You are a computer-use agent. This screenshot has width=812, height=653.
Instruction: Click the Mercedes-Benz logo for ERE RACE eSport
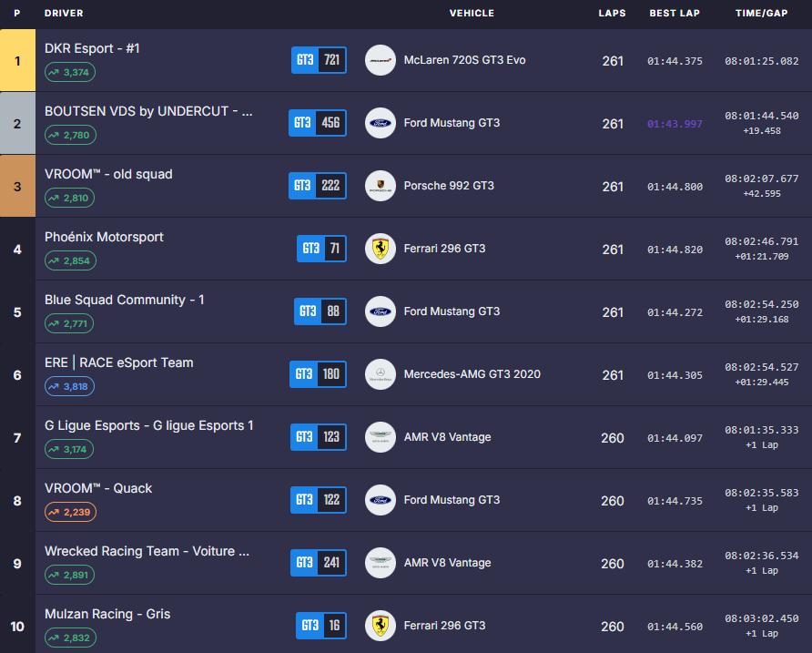[x=381, y=374]
